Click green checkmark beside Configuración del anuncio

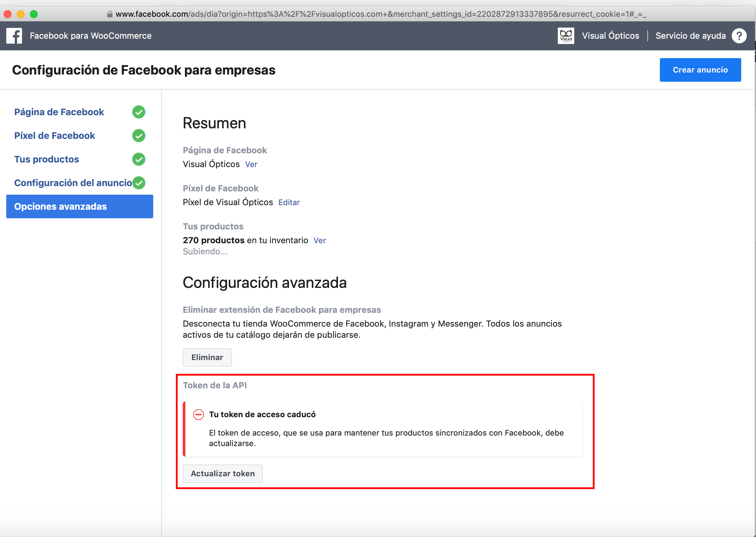click(139, 183)
